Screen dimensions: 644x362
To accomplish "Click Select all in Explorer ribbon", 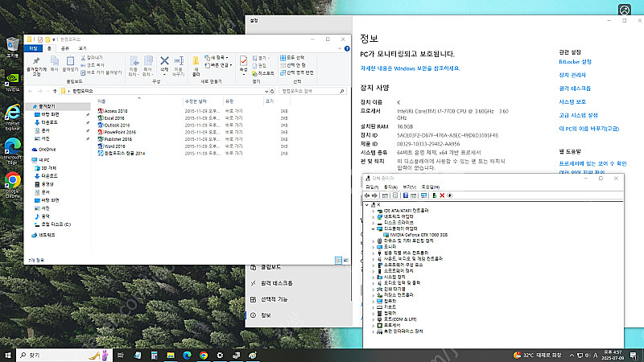I will click(x=292, y=58).
